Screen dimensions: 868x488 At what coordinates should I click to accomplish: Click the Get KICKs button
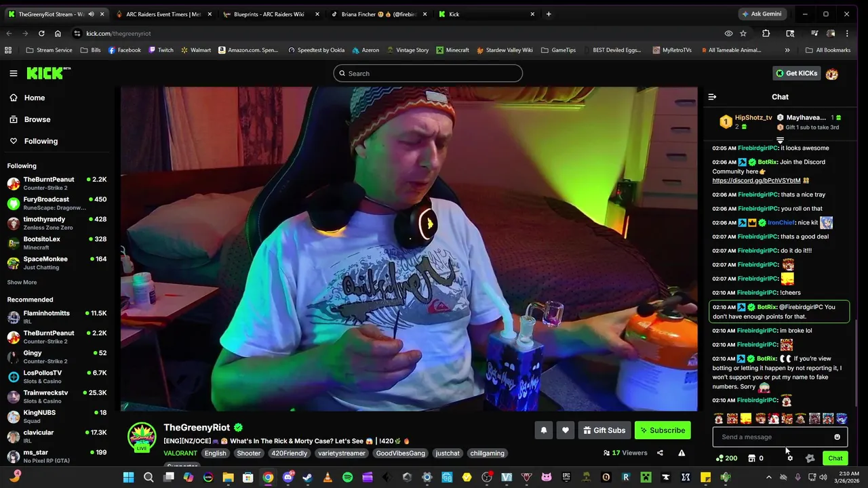(x=796, y=73)
